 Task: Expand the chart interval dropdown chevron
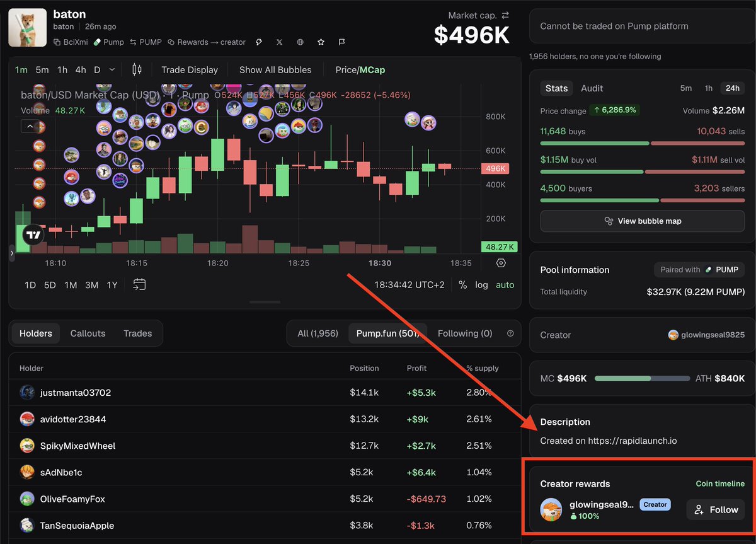pos(112,70)
